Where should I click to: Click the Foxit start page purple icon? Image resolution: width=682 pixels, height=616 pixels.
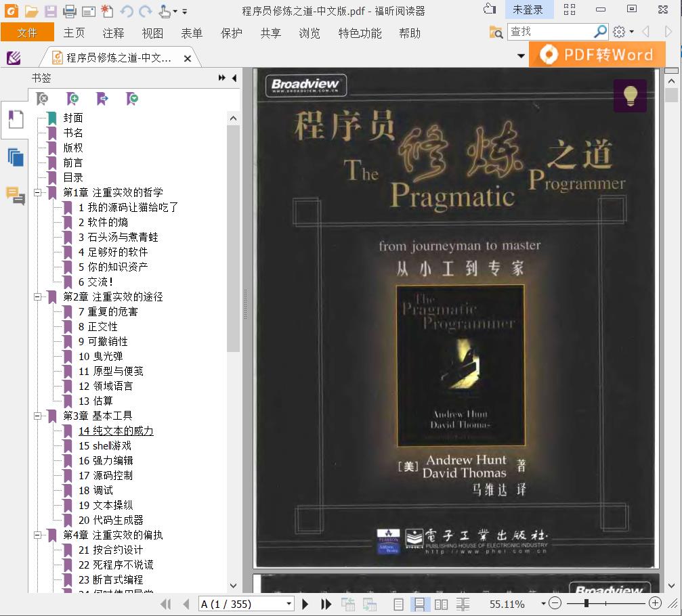click(x=14, y=58)
